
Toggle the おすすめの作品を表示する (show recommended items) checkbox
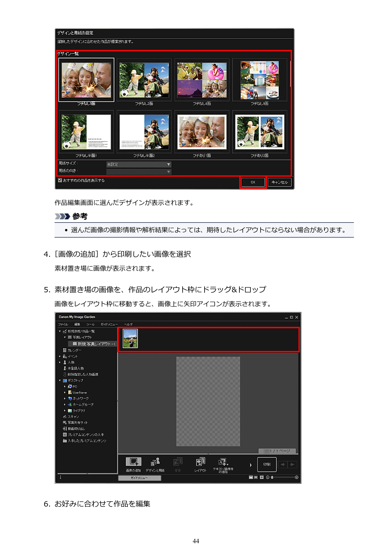pyautogui.click(x=60, y=180)
